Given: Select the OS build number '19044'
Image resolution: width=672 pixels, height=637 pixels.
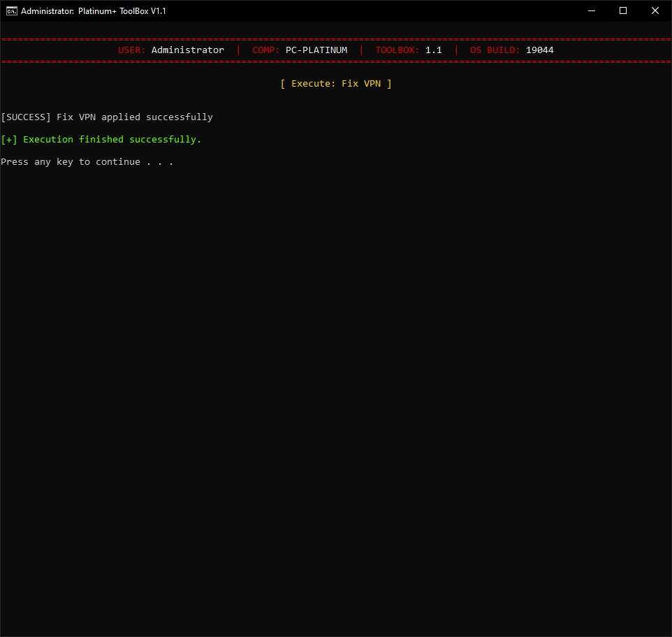Looking at the screenshot, I should [x=539, y=50].
